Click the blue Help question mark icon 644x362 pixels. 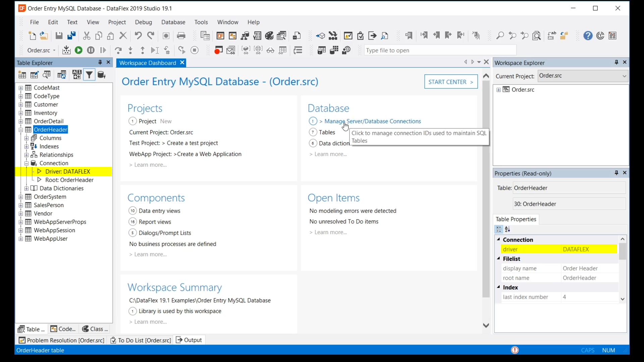pos(588,36)
